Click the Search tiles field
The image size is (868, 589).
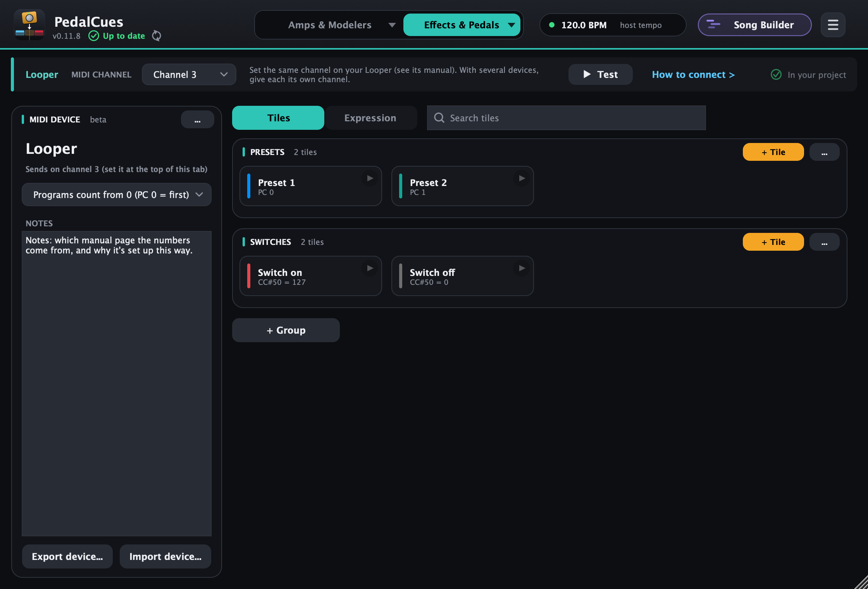click(x=566, y=118)
